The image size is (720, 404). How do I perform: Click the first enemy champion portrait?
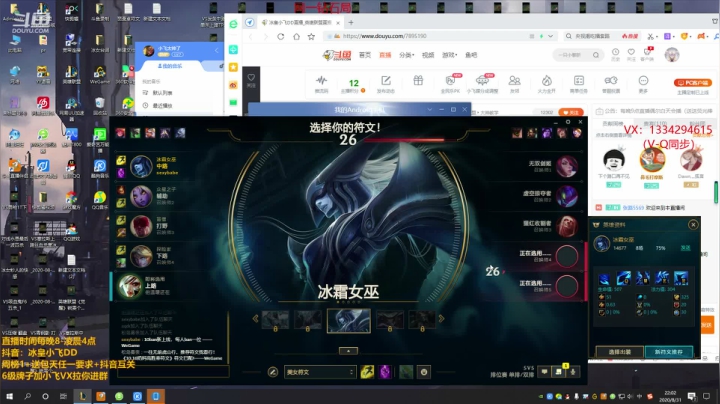click(x=567, y=166)
